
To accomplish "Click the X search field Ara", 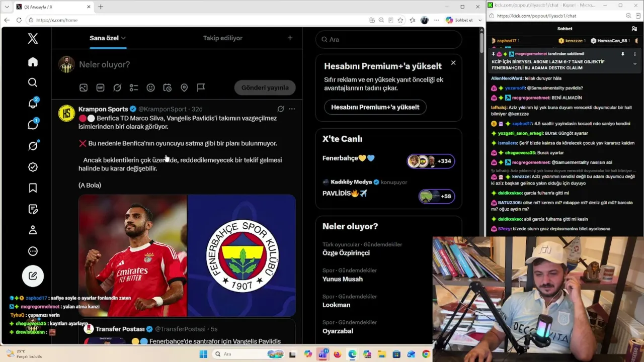I will 388,39.
